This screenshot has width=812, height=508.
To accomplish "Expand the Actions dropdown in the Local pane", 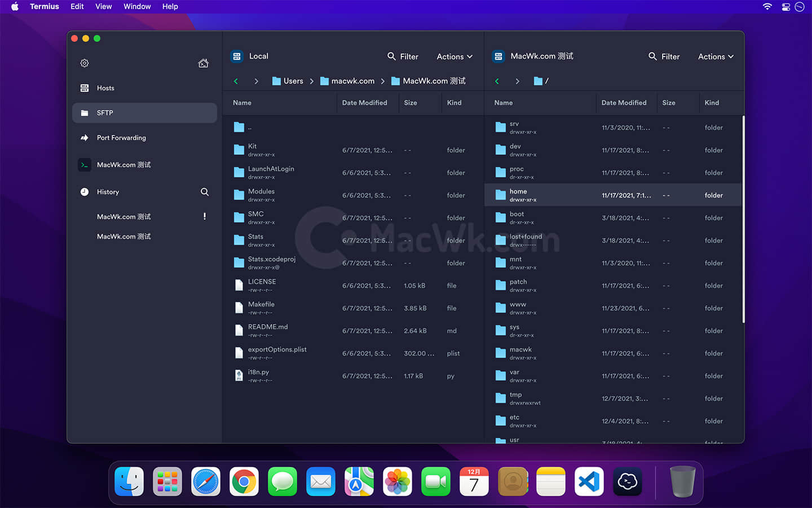I will [x=454, y=56].
